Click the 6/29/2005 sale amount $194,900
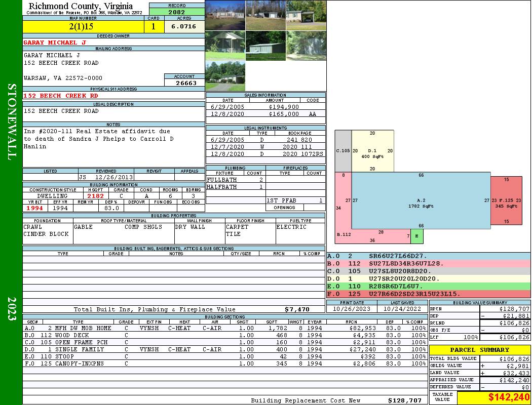The height and width of the screenshot is (405, 532). (x=284, y=107)
